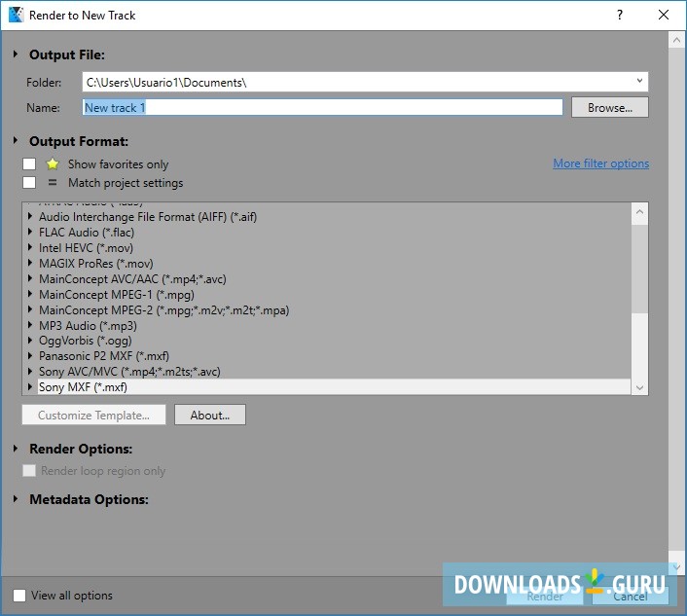The width and height of the screenshot is (687, 616).
Task: Open the Folder path dropdown
Action: click(639, 81)
